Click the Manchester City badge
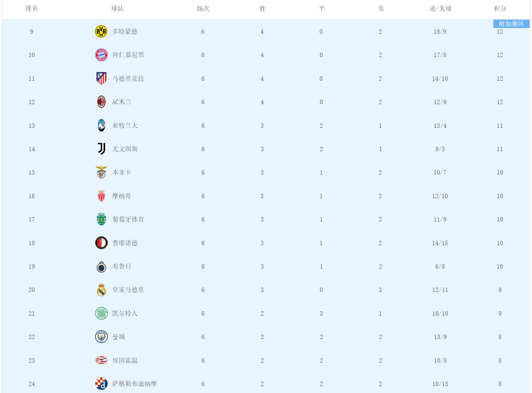 coord(101,337)
